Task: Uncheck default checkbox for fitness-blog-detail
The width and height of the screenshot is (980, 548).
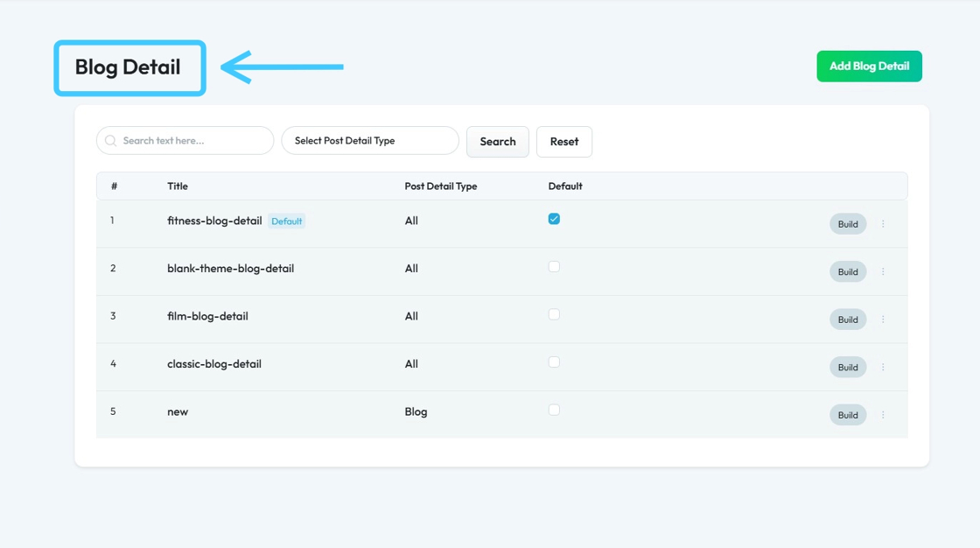Action: point(554,219)
